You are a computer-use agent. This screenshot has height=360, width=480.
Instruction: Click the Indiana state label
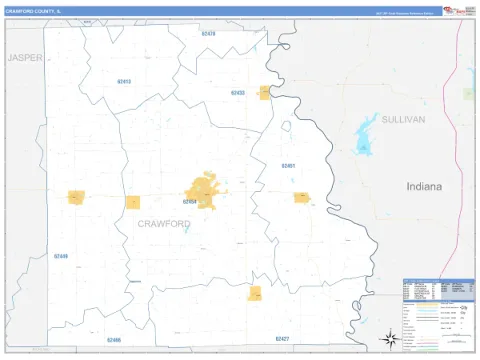pos(424,186)
